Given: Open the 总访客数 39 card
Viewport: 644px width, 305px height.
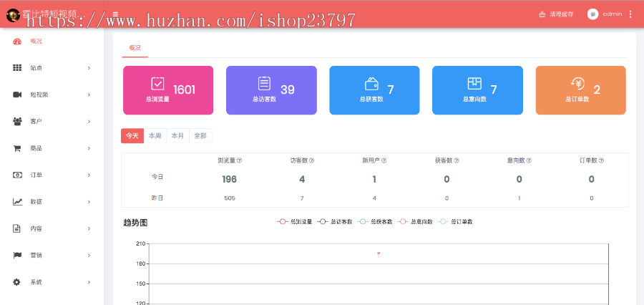Looking at the screenshot, I should coord(271,90).
